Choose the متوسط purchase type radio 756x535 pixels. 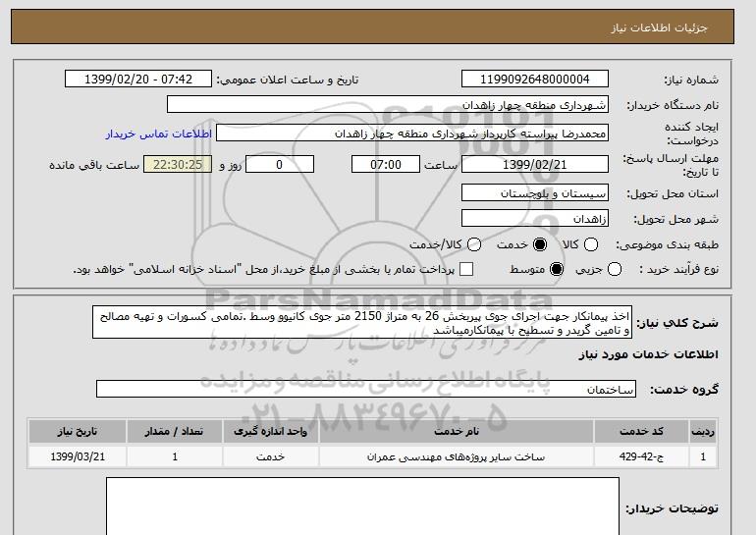[557, 269]
